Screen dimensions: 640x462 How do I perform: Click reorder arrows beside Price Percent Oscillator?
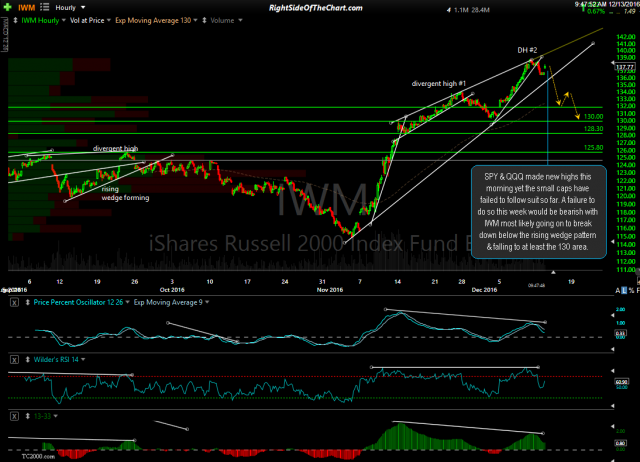[x=28, y=302]
